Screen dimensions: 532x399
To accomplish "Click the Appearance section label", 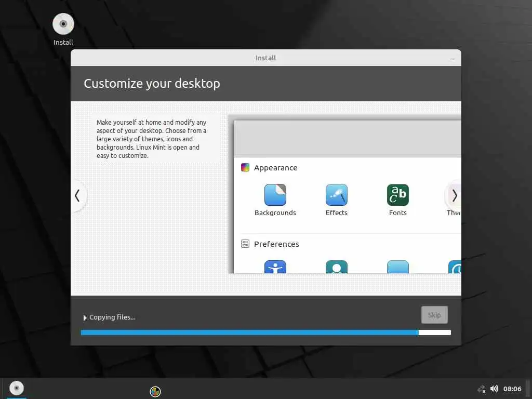I will [275, 168].
